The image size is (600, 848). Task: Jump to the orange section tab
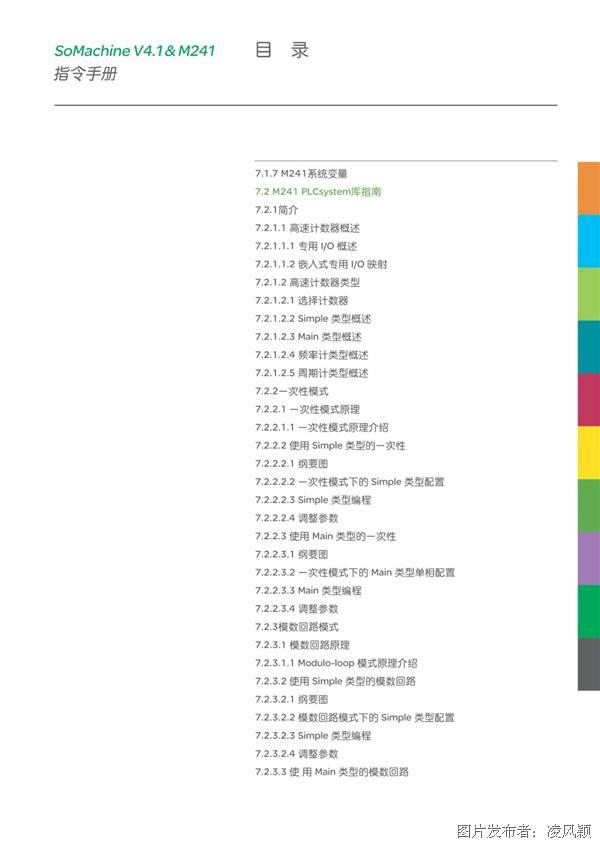point(589,188)
